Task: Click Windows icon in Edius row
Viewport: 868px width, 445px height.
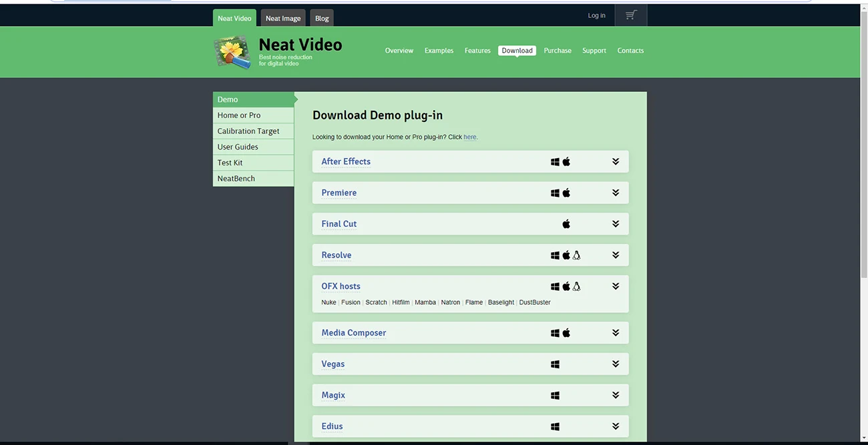Action: pos(555,427)
